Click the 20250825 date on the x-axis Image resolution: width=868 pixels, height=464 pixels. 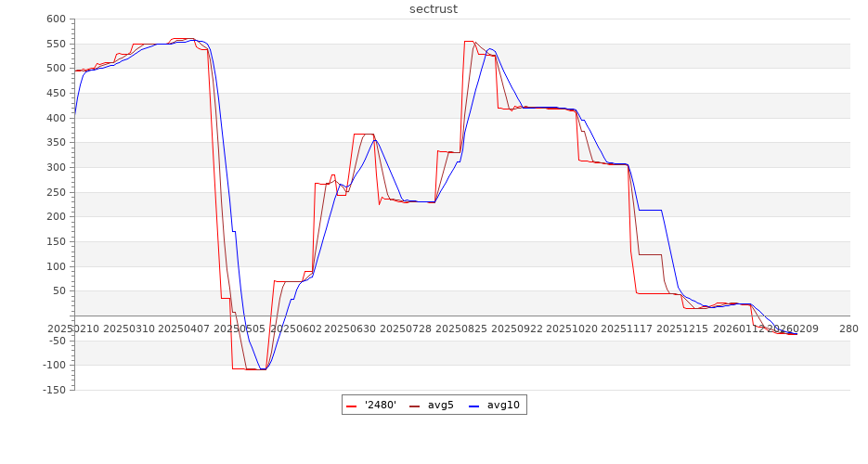(x=460, y=329)
